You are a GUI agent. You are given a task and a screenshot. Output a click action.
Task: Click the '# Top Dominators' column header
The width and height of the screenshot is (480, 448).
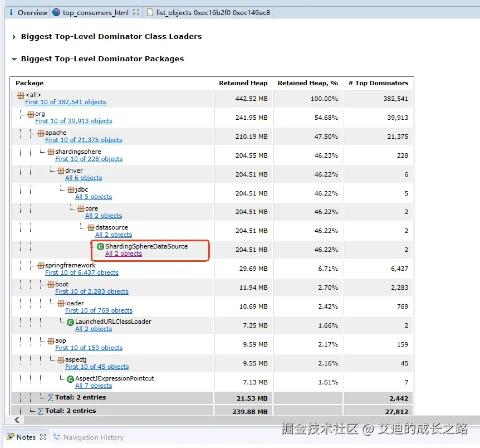point(378,84)
